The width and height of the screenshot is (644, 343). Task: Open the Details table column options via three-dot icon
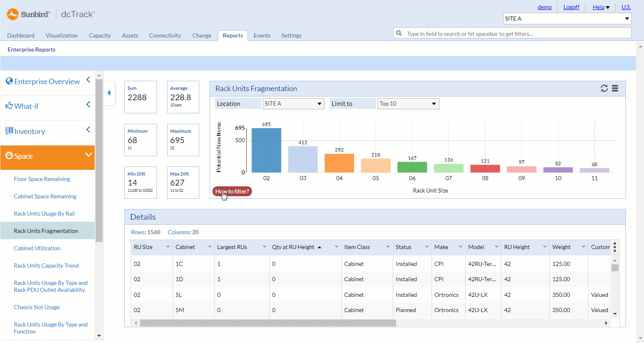614,247
